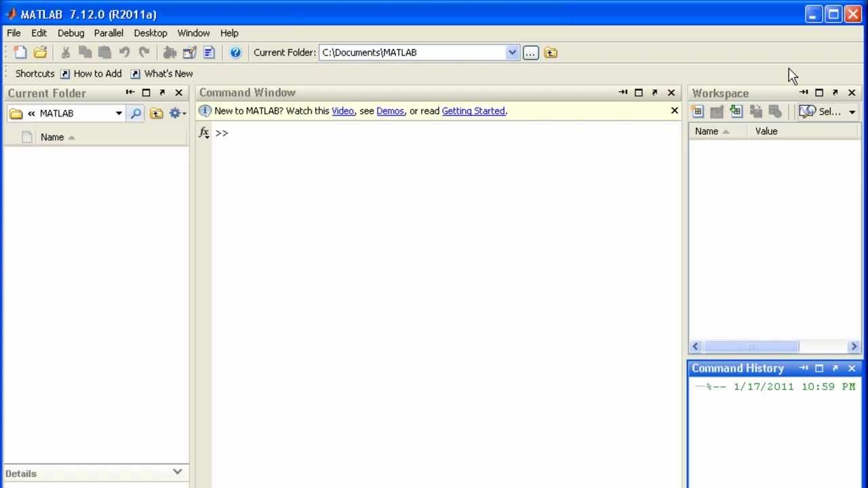
Task: Click the file type icon column header
Action: click(26, 137)
